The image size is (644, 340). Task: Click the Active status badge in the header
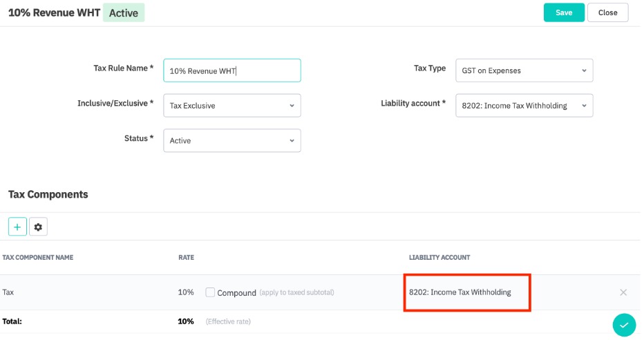pos(124,12)
